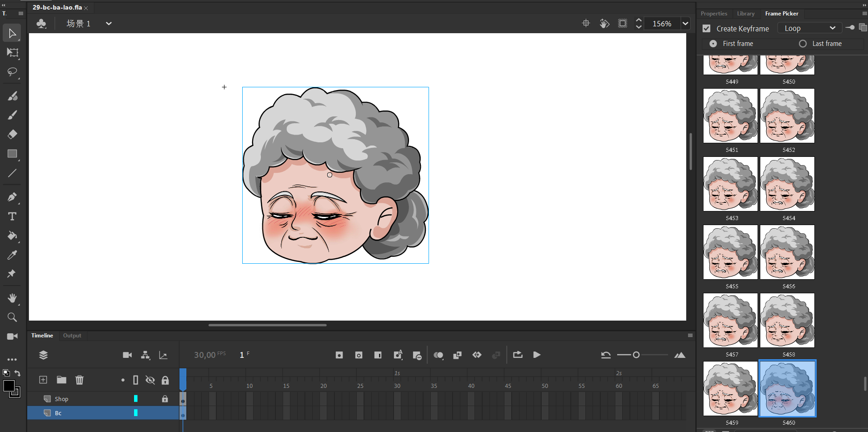Select the Lasso tool
This screenshot has width=868, height=432.
(12, 72)
